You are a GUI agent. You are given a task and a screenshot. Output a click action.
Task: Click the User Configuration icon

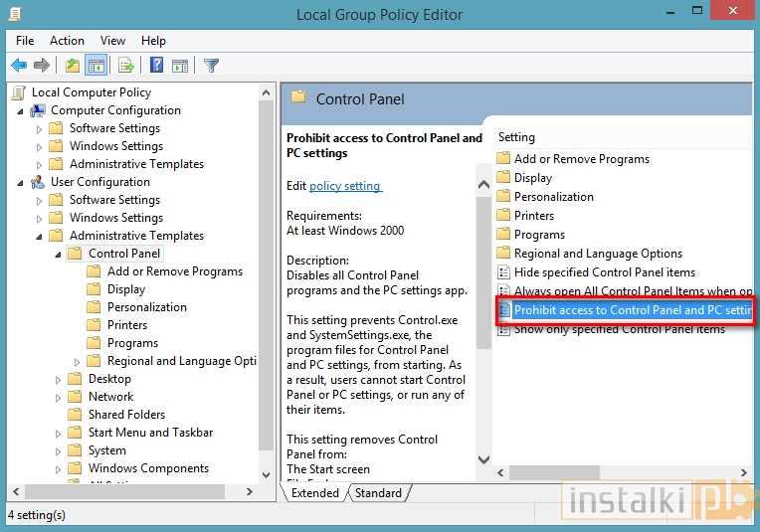pyautogui.click(x=38, y=182)
